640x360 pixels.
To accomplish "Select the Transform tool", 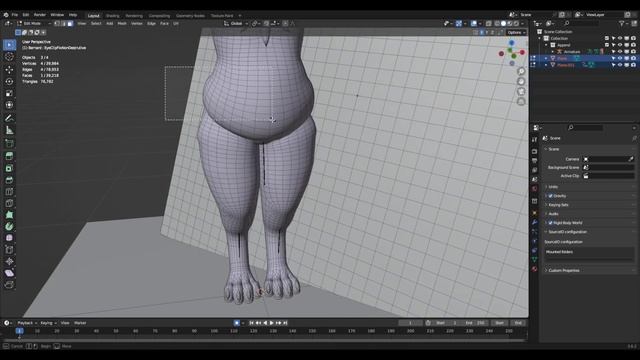I will tap(9, 105).
